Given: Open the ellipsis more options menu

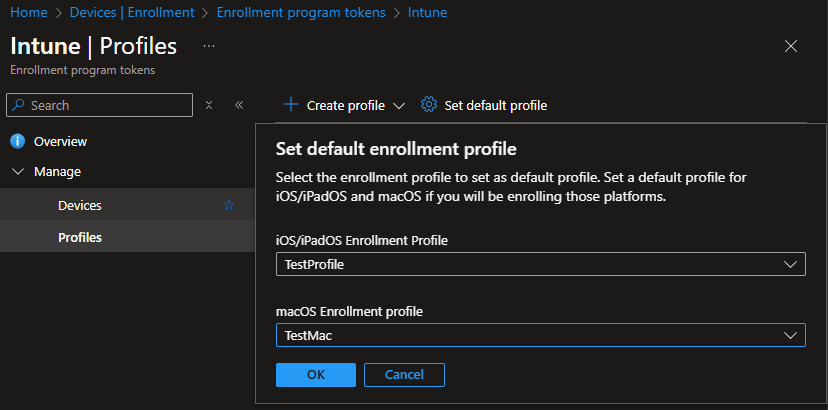Looking at the screenshot, I should click(x=209, y=46).
